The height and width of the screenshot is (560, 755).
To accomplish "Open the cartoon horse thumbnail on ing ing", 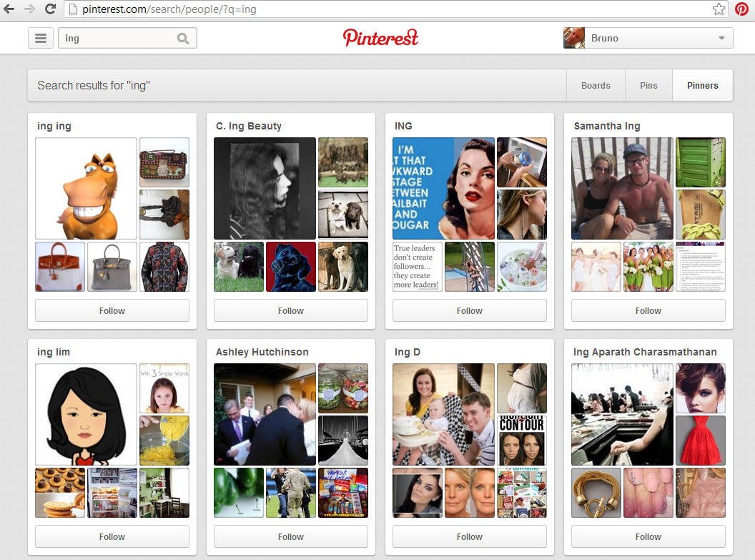I will [86, 188].
